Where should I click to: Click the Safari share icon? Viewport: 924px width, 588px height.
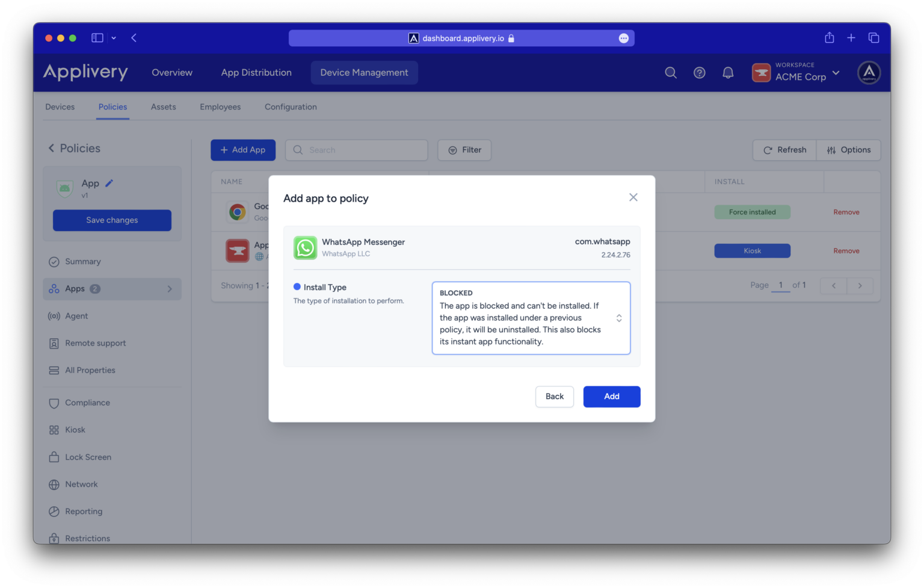(829, 38)
